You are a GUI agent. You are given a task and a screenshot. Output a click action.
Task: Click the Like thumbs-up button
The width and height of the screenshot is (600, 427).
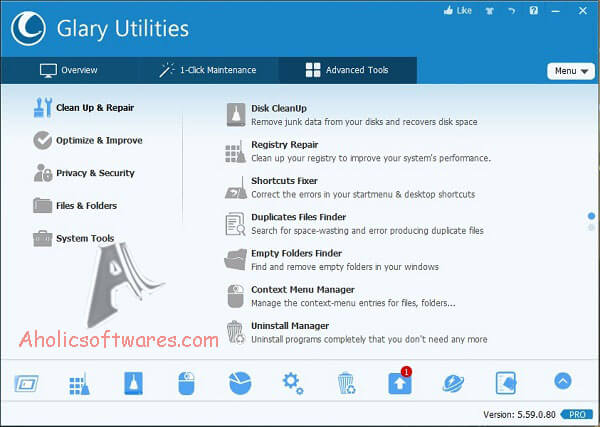click(x=458, y=11)
